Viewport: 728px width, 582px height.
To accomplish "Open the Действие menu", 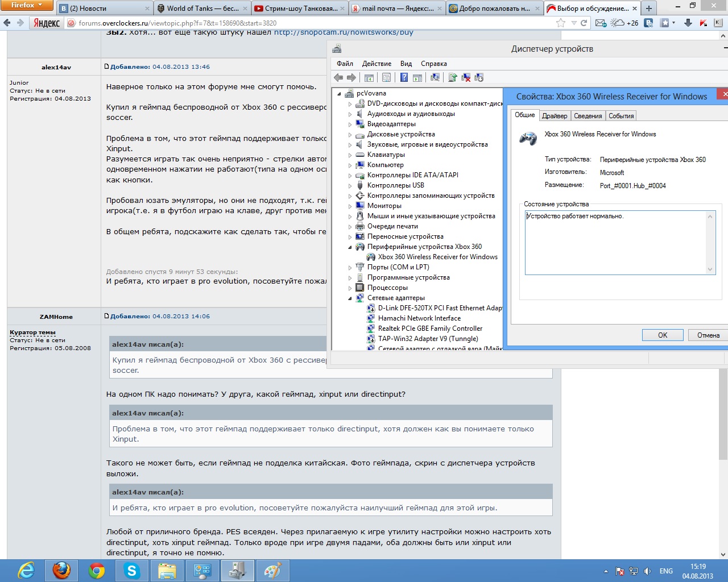I will 377,64.
